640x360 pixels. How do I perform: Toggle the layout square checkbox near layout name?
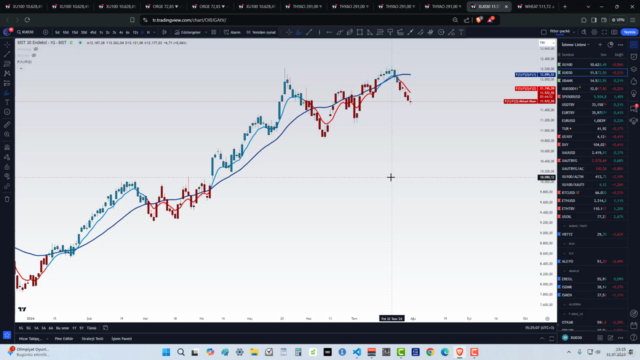coord(544,32)
